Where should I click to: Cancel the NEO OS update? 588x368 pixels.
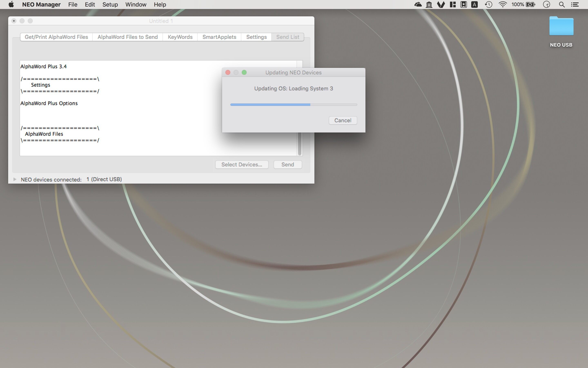coord(343,120)
